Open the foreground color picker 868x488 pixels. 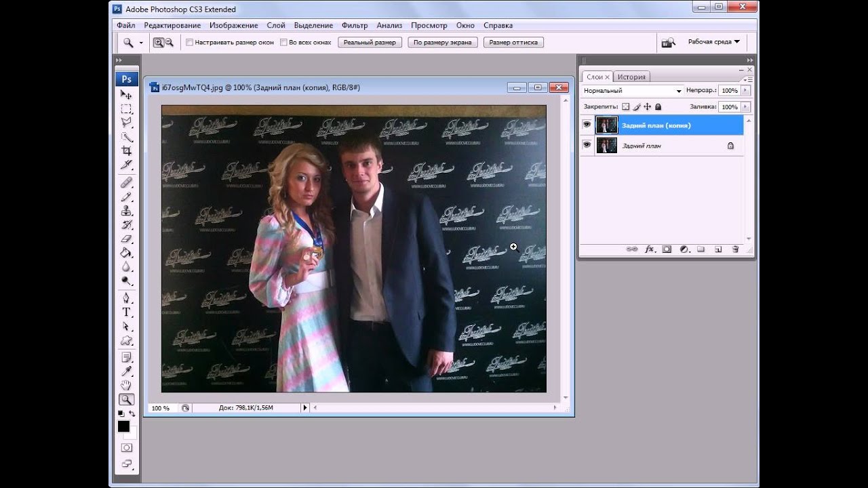pyautogui.click(x=123, y=426)
